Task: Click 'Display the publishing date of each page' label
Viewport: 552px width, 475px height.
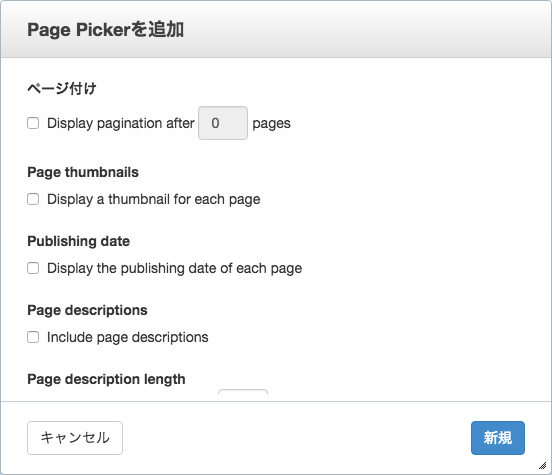Action: [x=175, y=268]
